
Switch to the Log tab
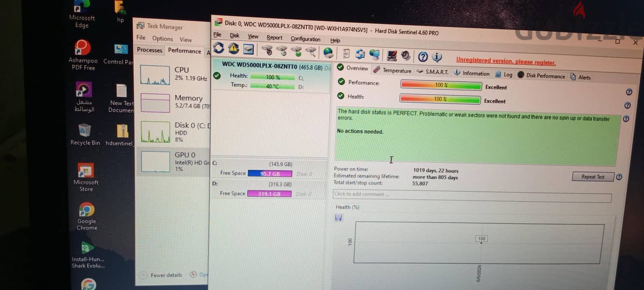(x=504, y=75)
